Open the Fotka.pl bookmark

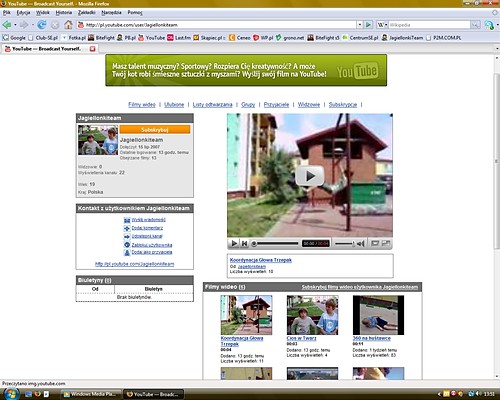point(74,38)
